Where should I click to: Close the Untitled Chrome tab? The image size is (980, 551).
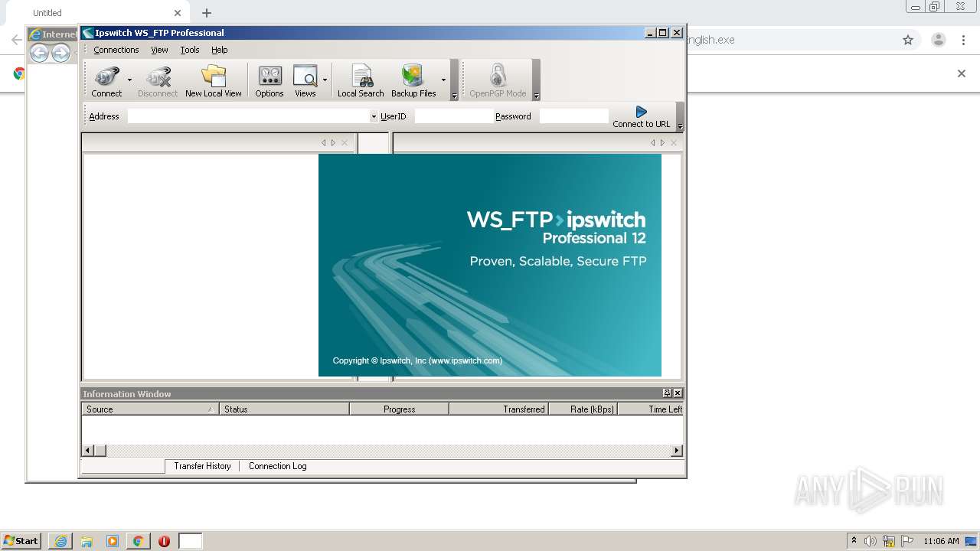click(x=178, y=13)
